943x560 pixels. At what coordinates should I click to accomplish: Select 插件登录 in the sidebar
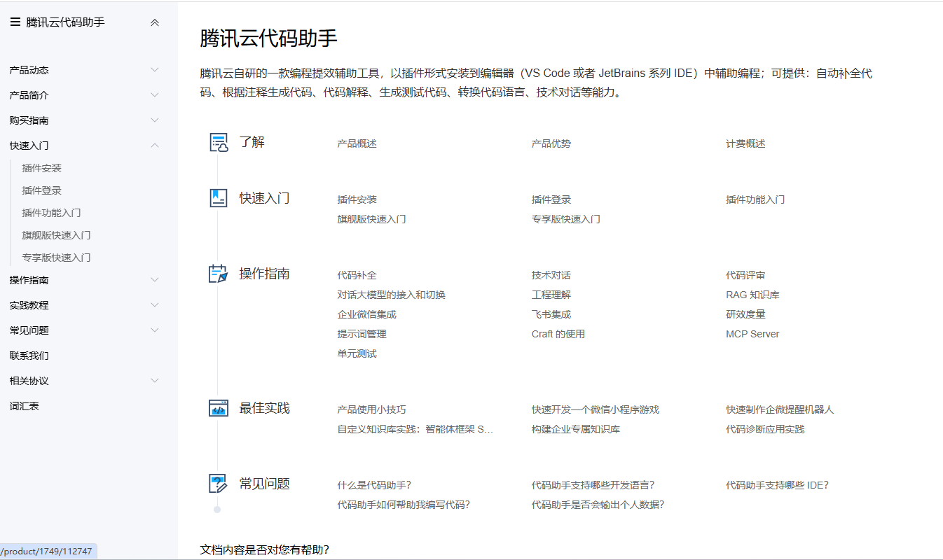pos(42,190)
